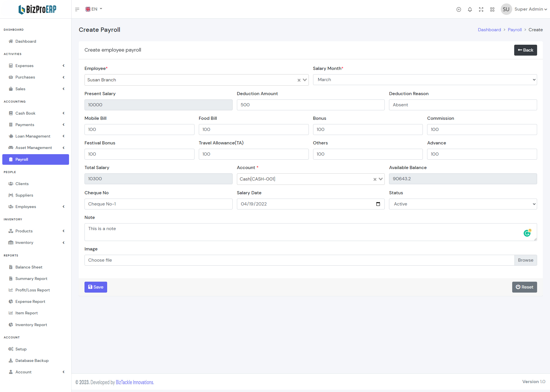
Task: Collapse sidebar with hamburger icon
Action: click(x=77, y=9)
